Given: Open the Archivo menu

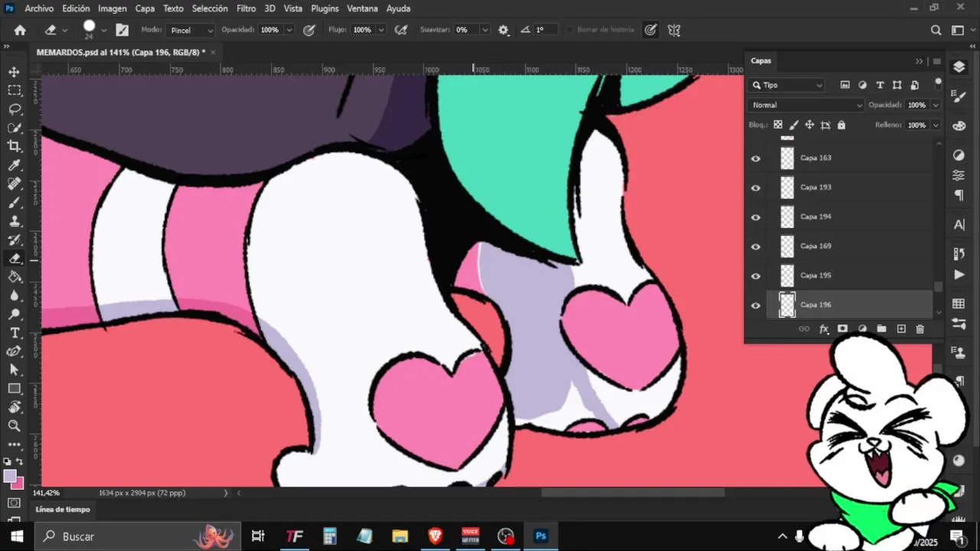Looking at the screenshot, I should pos(39,8).
